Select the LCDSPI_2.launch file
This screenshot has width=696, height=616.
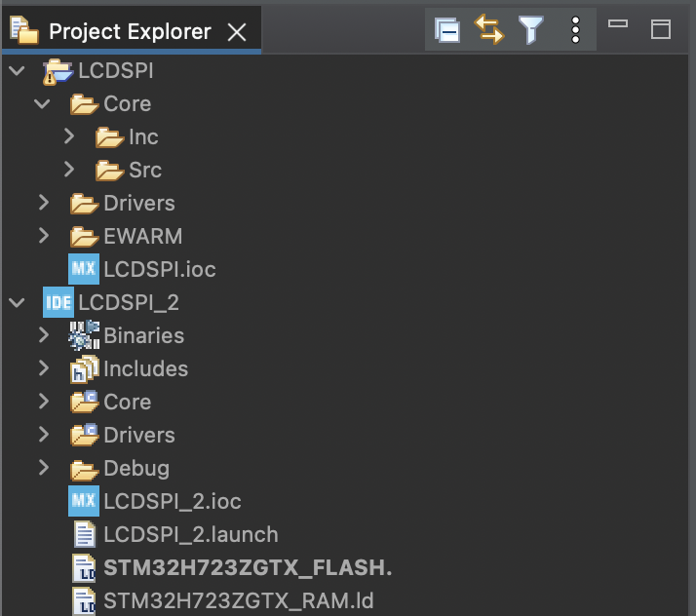coord(190,534)
